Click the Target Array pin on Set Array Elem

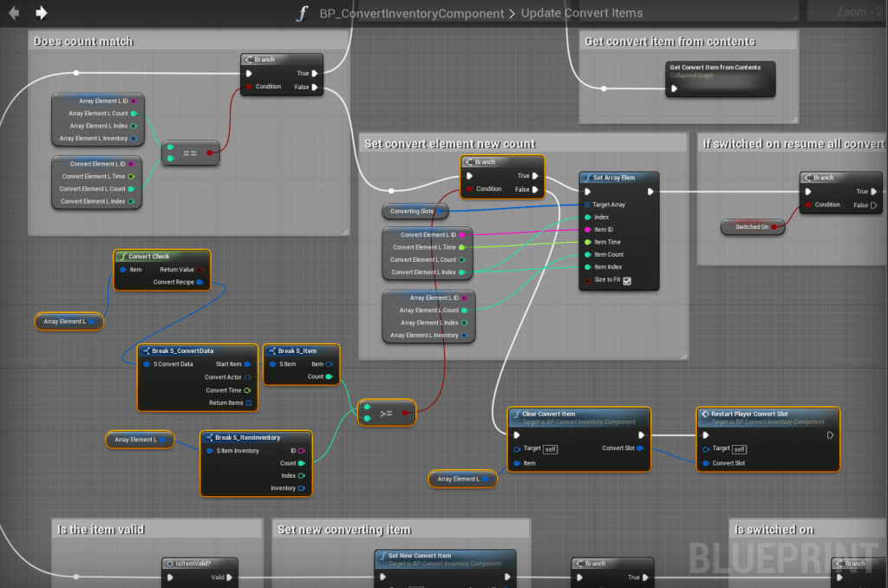pos(588,205)
